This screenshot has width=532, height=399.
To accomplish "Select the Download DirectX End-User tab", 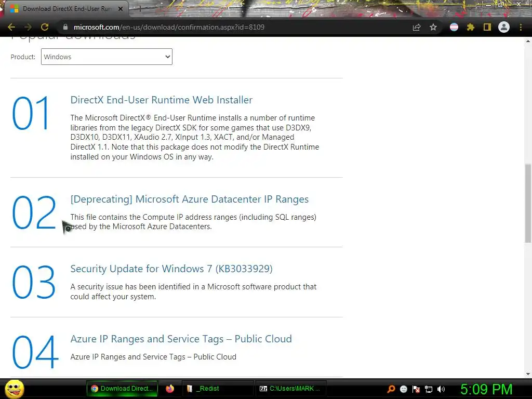I will click(66, 9).
